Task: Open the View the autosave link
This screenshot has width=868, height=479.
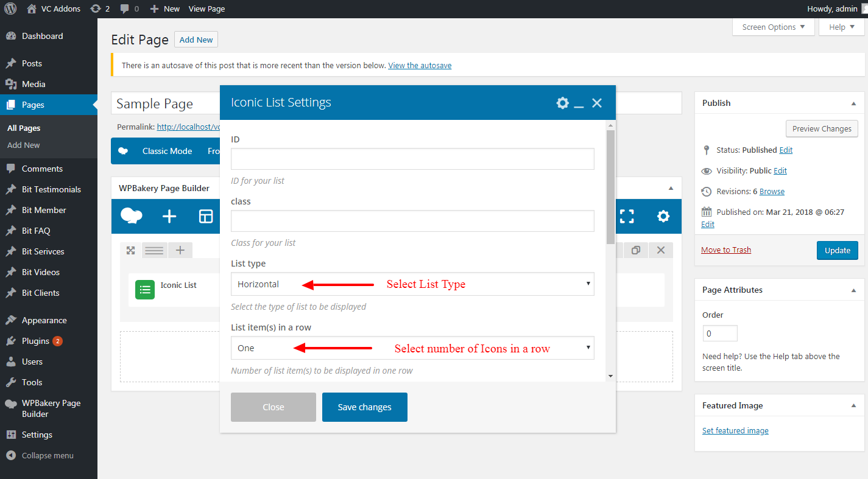Action: tap(420, 65)
